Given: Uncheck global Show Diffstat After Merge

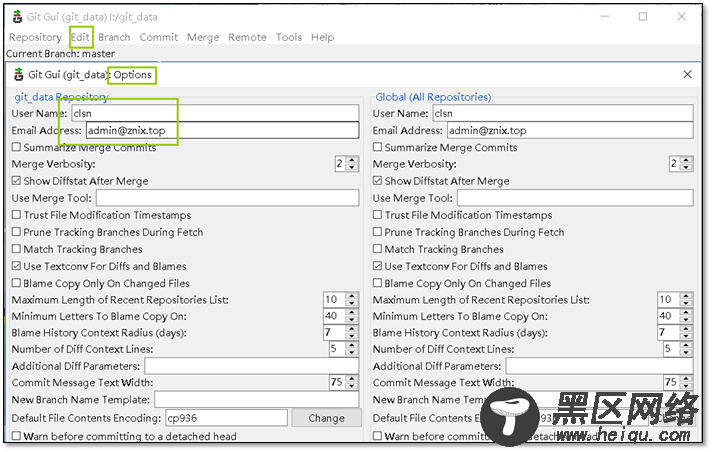Looking at the screenshot, I should (x=377, y=181).
